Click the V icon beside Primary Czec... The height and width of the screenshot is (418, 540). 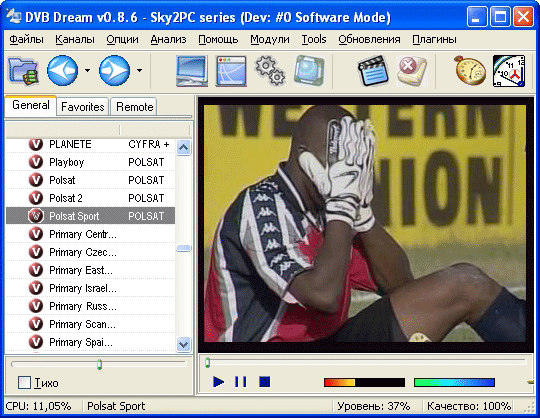click(x=36, y=252)
